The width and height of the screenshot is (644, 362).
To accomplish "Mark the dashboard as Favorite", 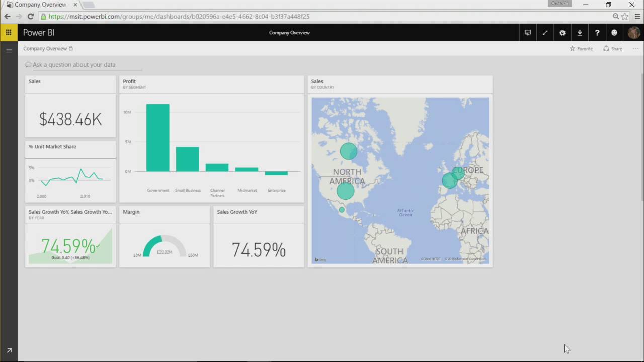I will (x=581, y=49).
